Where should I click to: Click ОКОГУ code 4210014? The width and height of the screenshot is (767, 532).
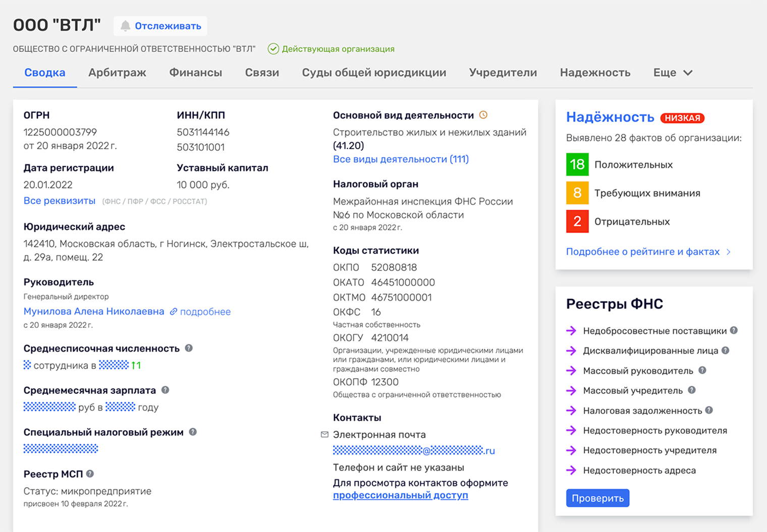point(390,338)
